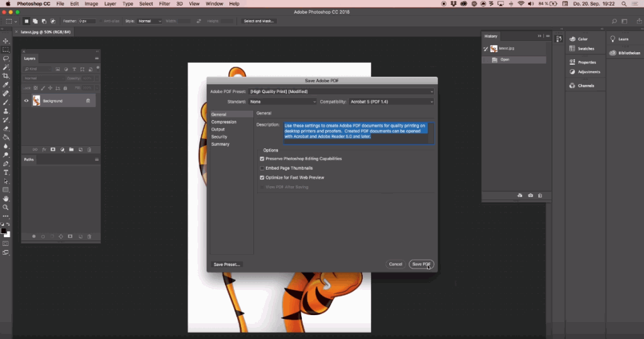
Task: Toggle lock transparent pixels icon
Action: pos(35,88)
